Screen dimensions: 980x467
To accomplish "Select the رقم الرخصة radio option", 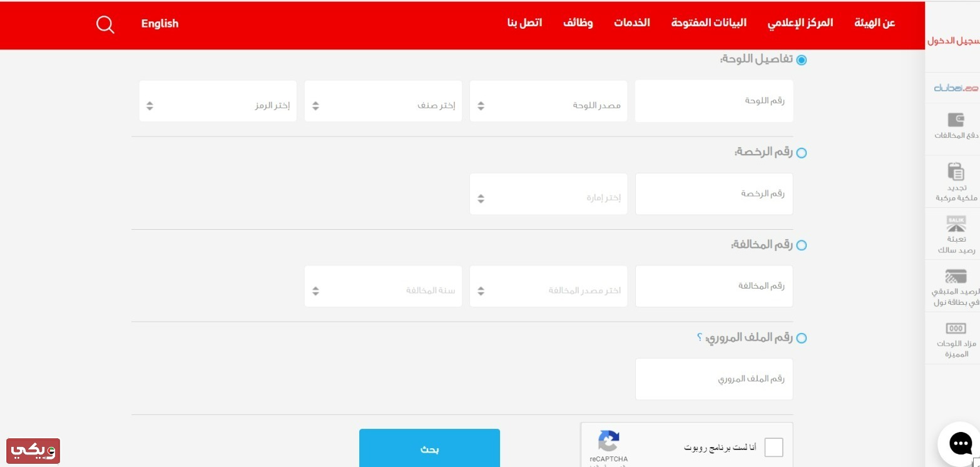I will [x=802, y=153].
